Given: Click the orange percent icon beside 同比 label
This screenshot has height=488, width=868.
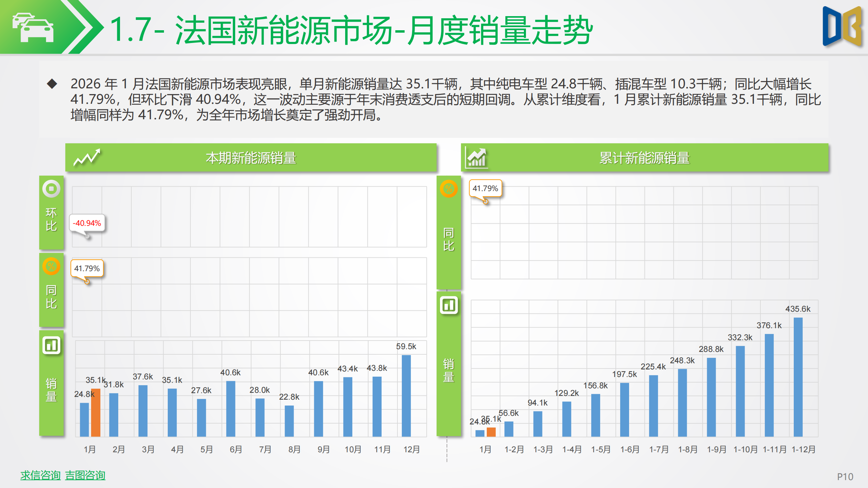Looking at the screenshot, I should pos(51,266).
